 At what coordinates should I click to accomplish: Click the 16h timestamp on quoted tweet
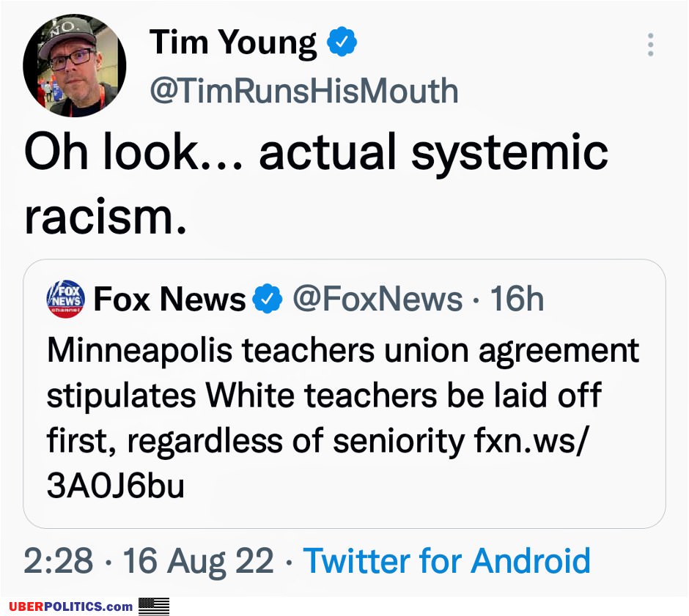tap(517, 299)
